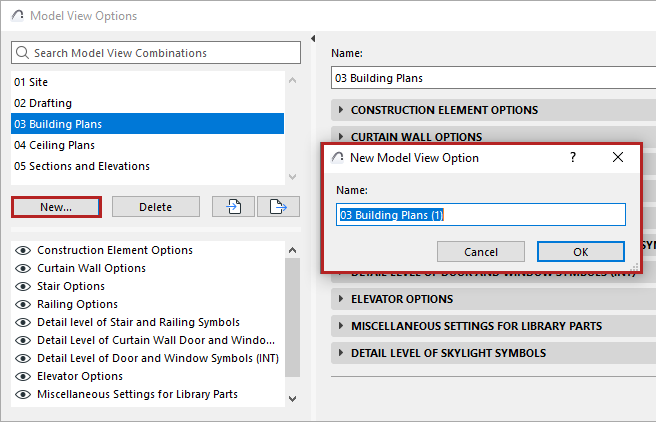This screenshot has height=422, width=656.
Task: Click the export combination icon button
Action: [x=278, y=207]
